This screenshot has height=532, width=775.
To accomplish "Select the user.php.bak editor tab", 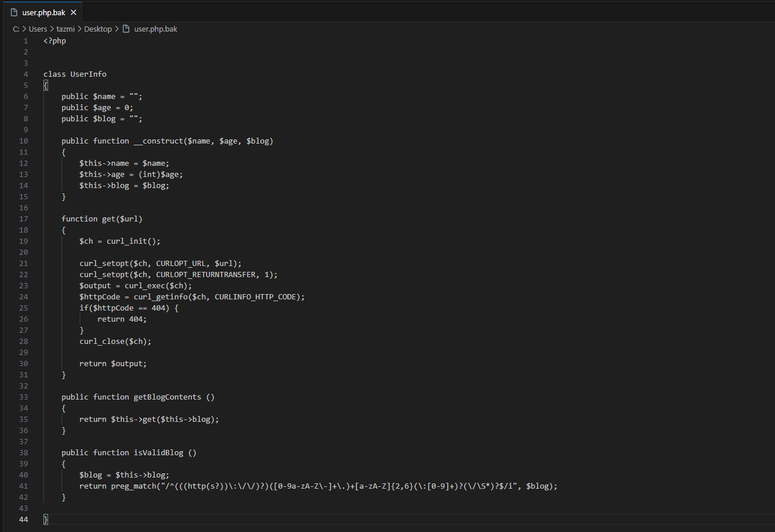I will pos(43,12).
